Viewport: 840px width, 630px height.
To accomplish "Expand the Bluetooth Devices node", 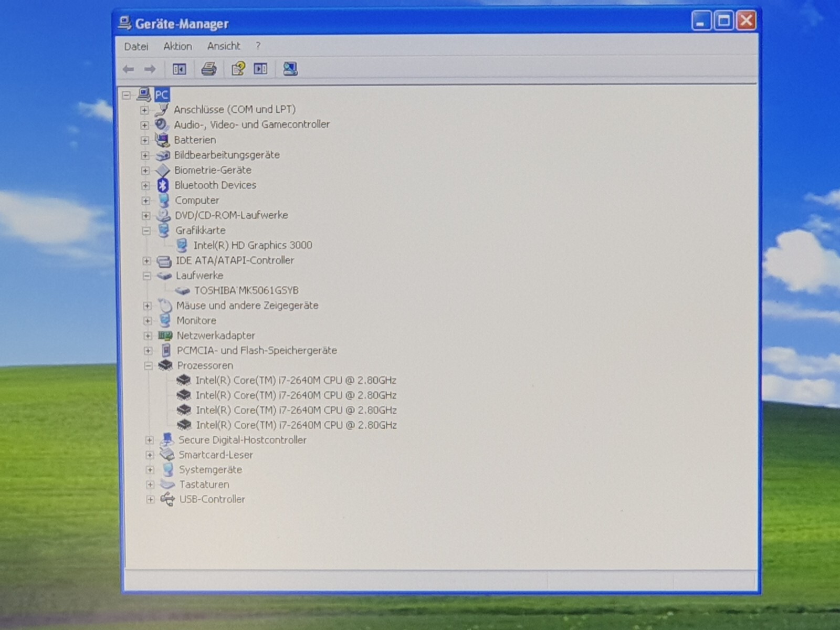I will (145, 185).
